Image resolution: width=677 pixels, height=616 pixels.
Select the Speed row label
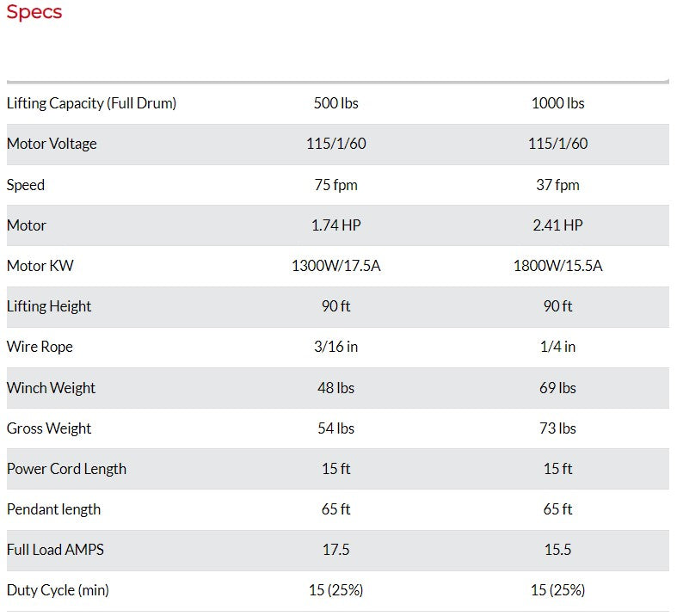(26, 185)
